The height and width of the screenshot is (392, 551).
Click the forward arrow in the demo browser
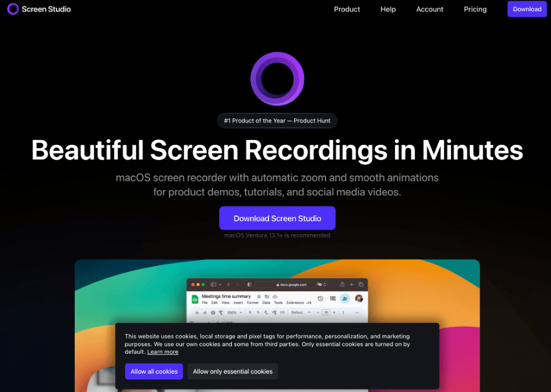[x=238, y=284]
